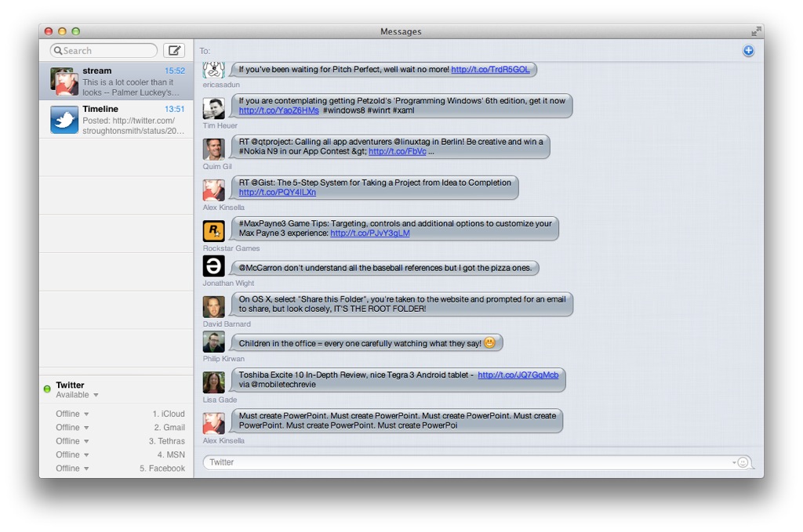Screen dimensions: 803x532
Task: Click Jonathan Wight's avatar icon
Action: [x=213, y=266]
